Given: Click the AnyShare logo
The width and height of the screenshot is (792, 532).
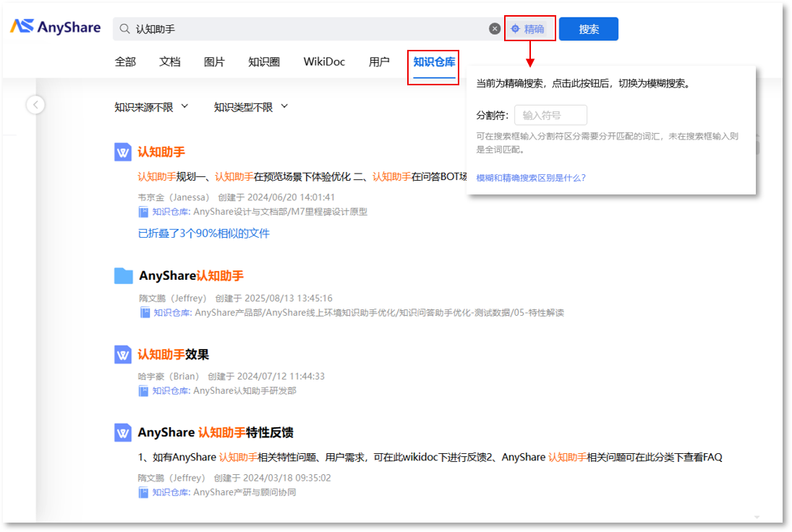Looking at the screenshot, I should coord(56,27).
